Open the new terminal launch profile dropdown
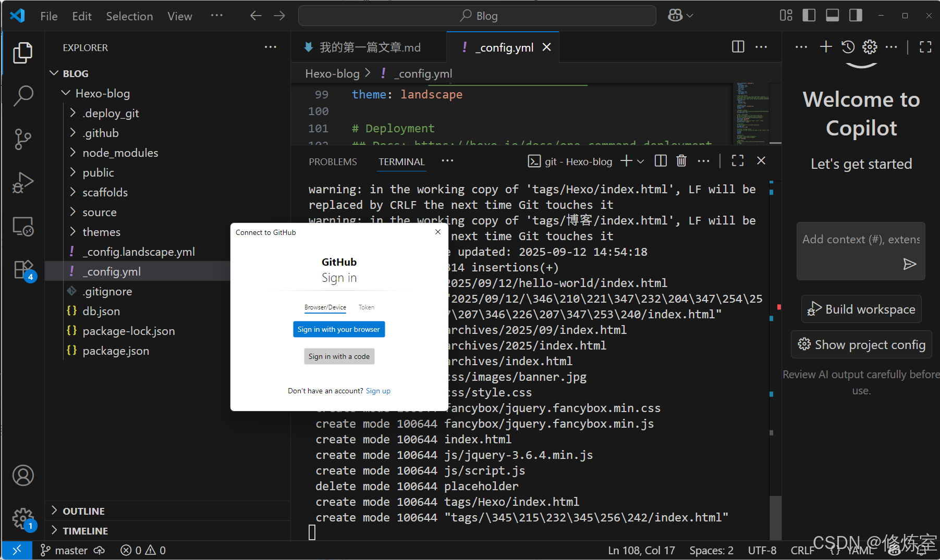Screen dimensions: 940x560 tap(641, 161)
